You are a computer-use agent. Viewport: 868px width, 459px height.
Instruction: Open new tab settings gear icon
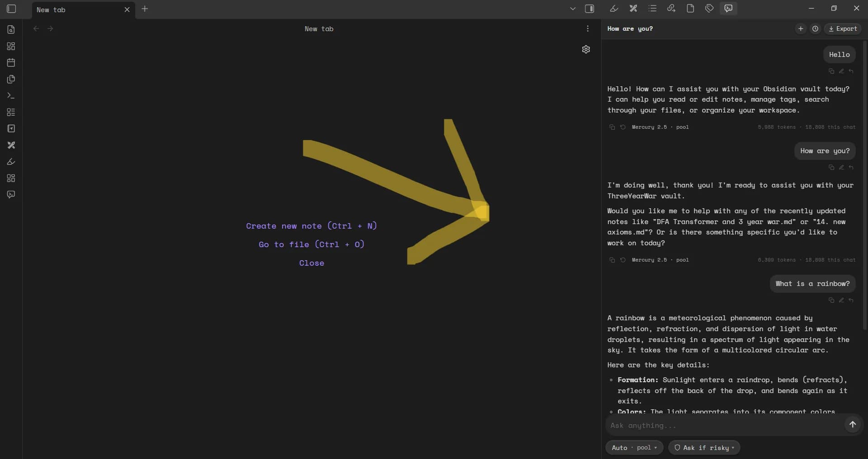click(x=586, y=49)
